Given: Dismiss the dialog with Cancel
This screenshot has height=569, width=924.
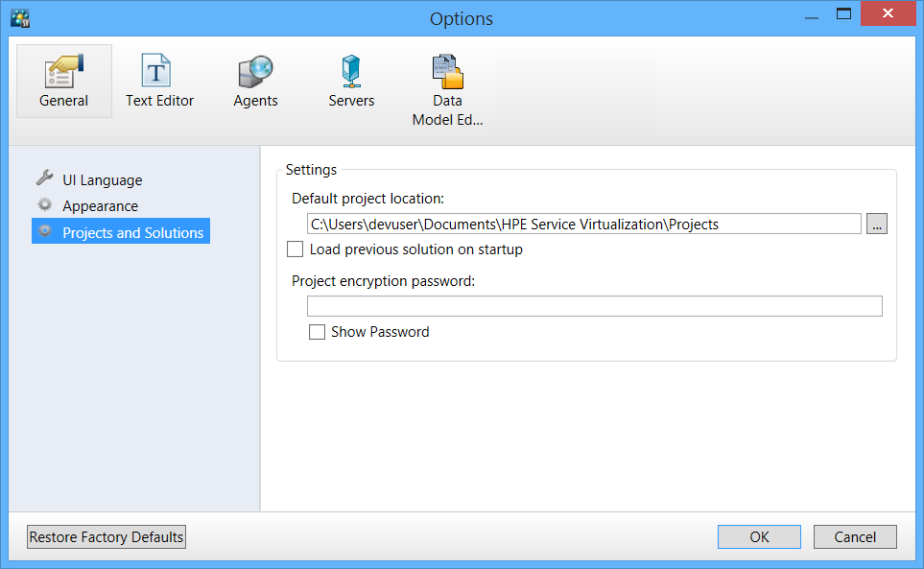Looking at the screenshot, I should point(855,537).
